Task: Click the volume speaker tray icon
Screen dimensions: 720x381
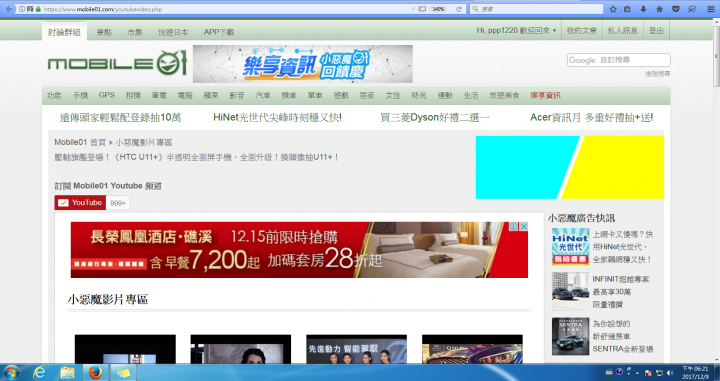Action: (670, 373)
